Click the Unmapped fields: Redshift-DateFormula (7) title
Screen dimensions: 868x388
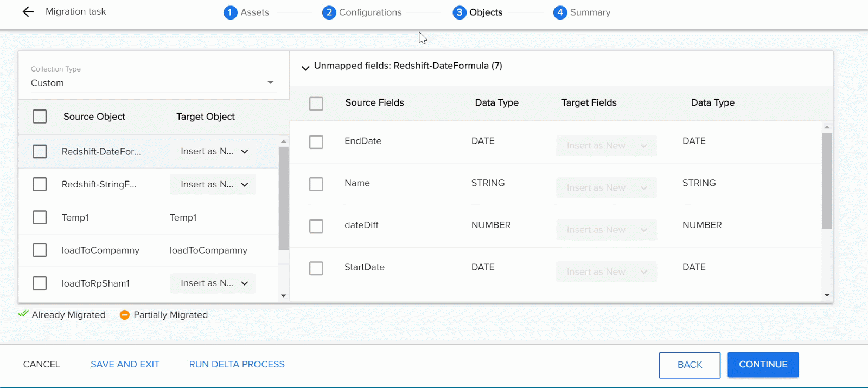tap(408, 66)
